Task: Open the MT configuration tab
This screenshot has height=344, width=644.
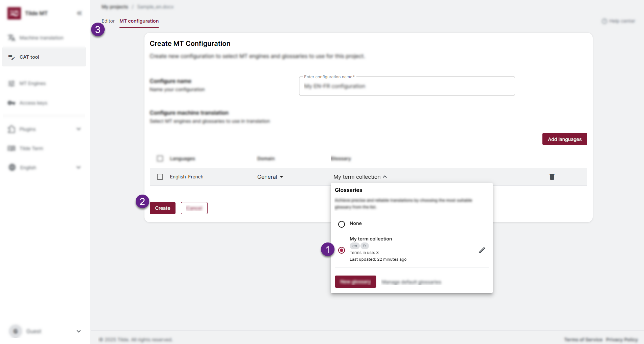Action: point(139,21)
